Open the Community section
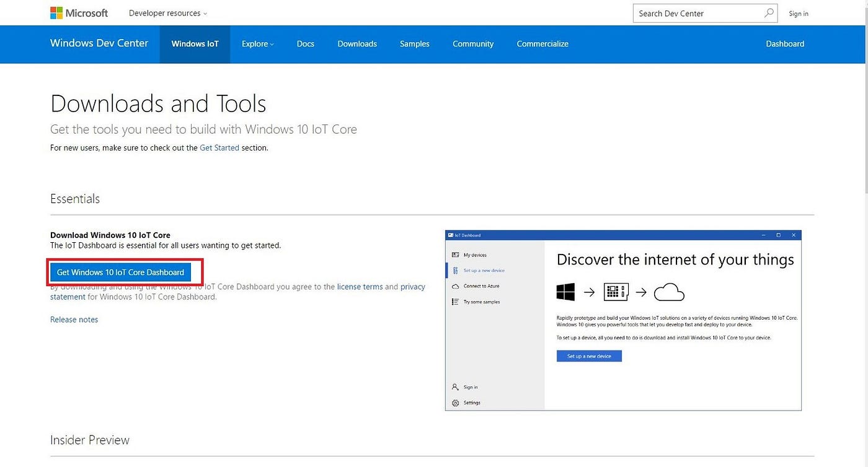 coord(472,43)
